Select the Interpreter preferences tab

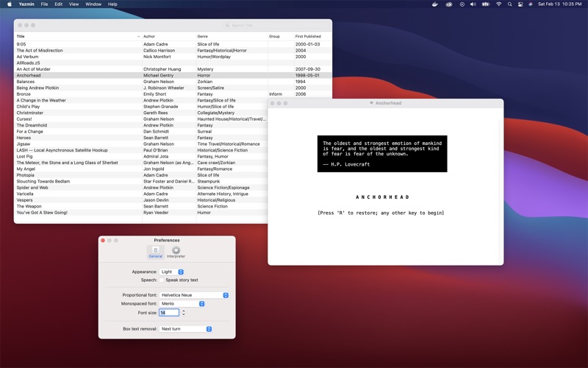point(176,252)
